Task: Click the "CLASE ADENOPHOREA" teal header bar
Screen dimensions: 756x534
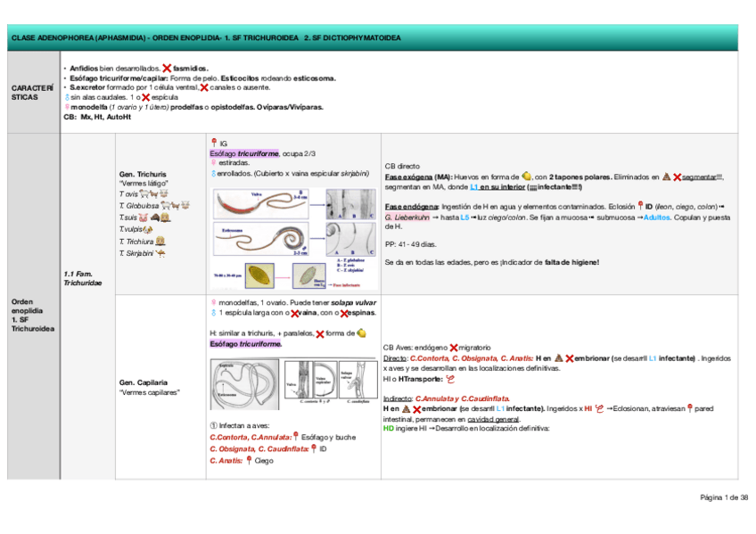Action: [x=378, y=39]
